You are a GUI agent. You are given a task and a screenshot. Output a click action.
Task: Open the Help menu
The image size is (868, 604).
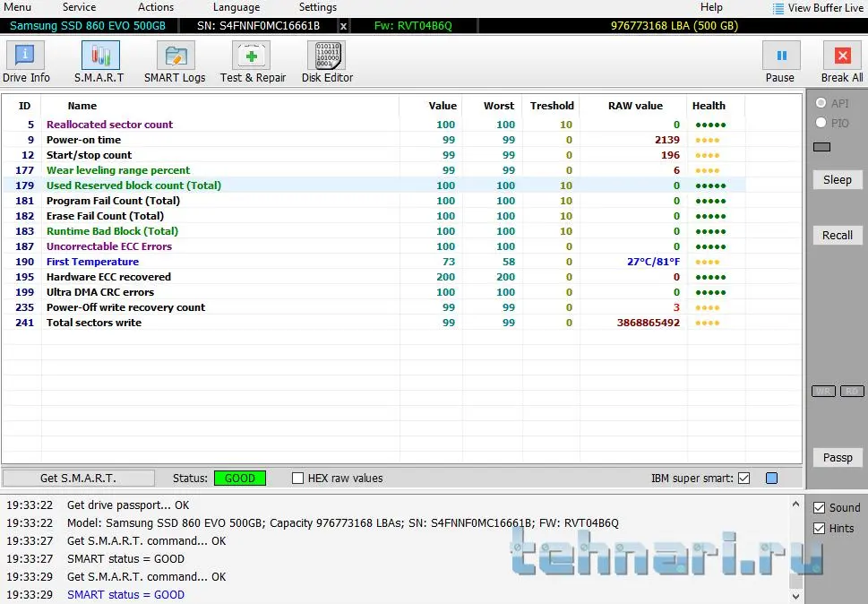pyautogui.click(x=711, y=7)
